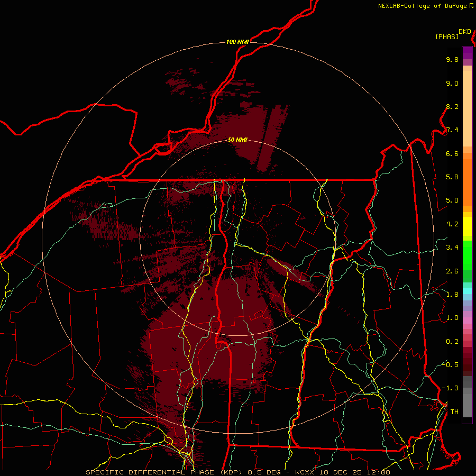Click the 1.8 value on color scale
The width and height of the screenshot is (476, 476).
tap(452, 295)
